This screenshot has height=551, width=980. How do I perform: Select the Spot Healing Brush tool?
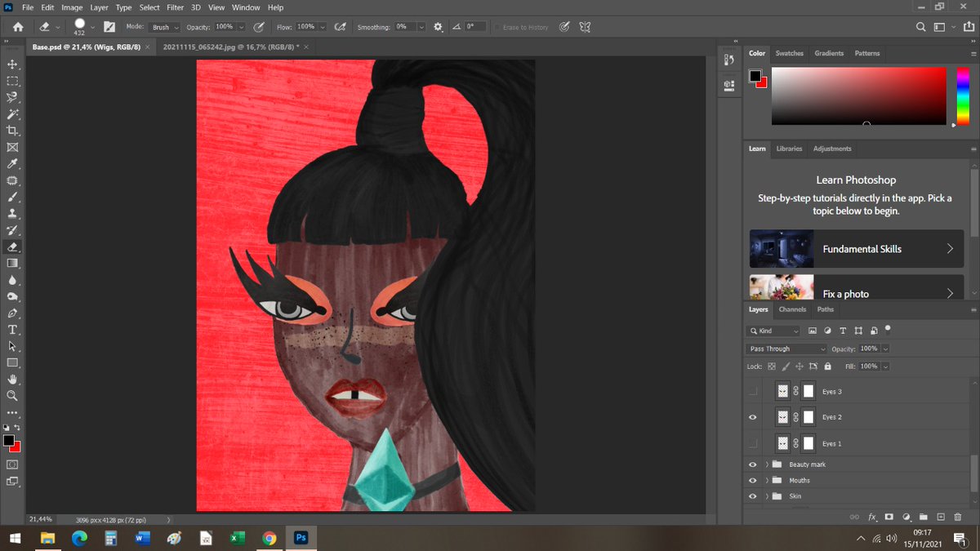pyautogui.click(x=12, y=180)
